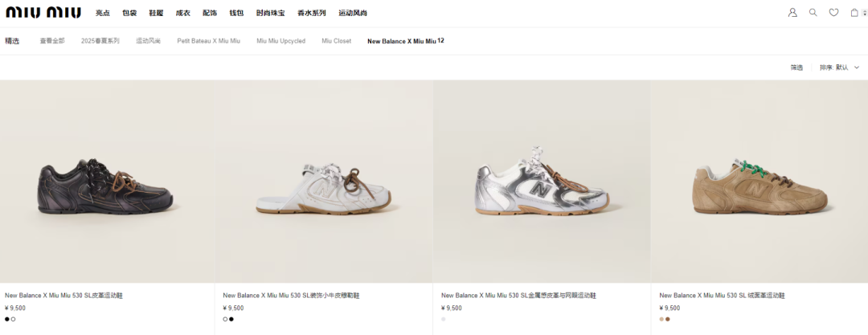868x335 pixels.
Task: Click the Miu Miu logo
Action: click(x=43, y=12)
